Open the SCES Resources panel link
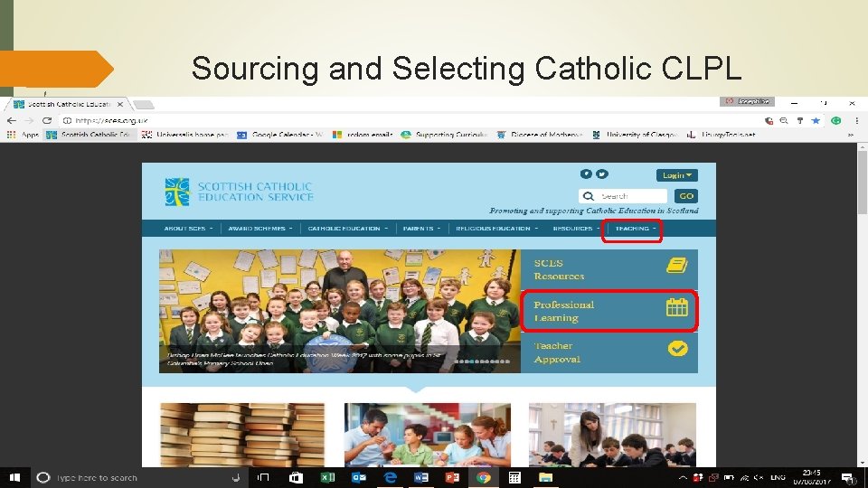The width and height of the screenshot is (868, 488). 609,269
